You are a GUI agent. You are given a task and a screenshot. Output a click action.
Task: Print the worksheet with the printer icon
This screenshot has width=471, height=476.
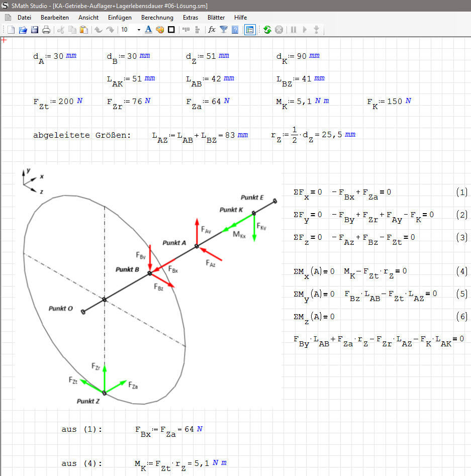click(x=46, y=30)
